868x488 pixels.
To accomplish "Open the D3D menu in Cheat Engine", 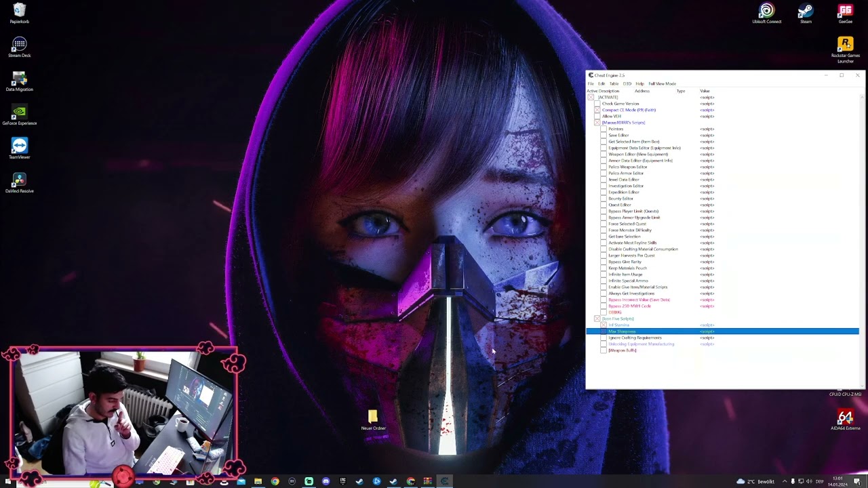I will pos(627,83).
